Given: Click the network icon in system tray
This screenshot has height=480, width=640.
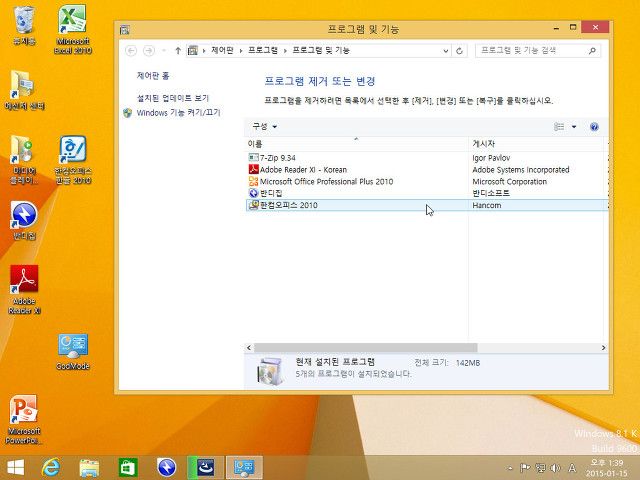Looking at the screenshot, I should coord(541,468).
